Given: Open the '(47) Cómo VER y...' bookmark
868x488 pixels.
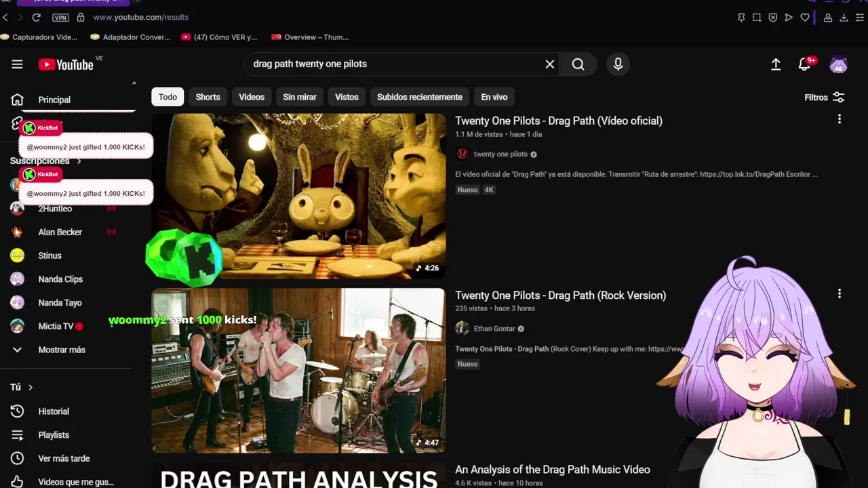Looking at the screenshot, I should (220, 37).
